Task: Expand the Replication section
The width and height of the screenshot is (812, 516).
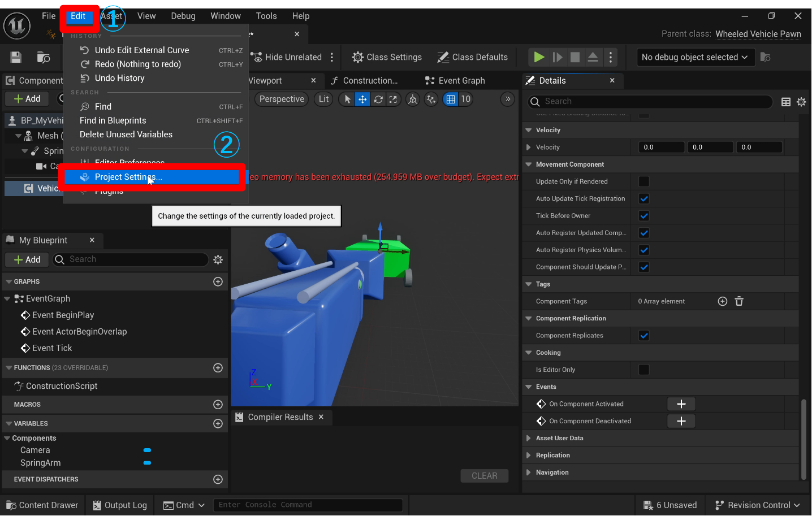Action: click(x=529, y=456)
